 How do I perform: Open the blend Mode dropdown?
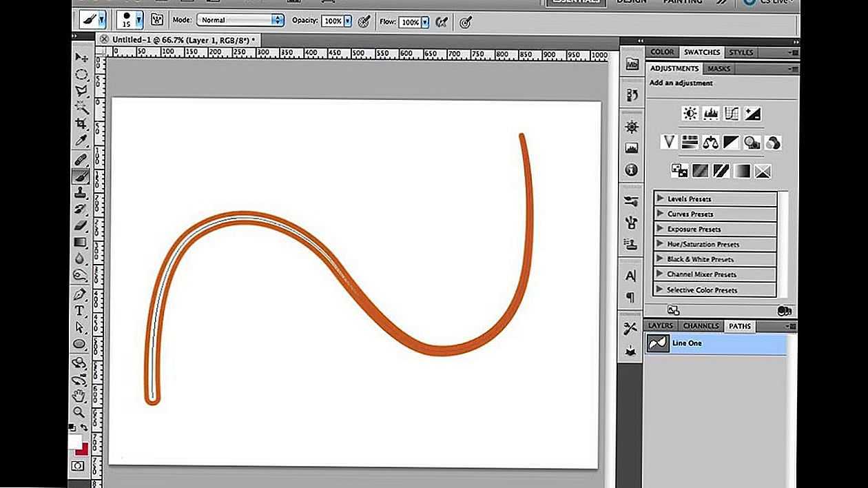(240, 20)
